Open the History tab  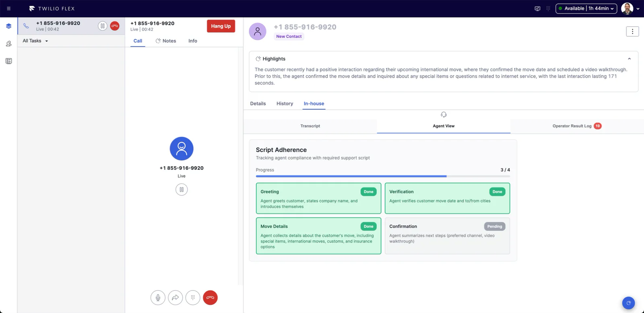[x=285, y=104]
